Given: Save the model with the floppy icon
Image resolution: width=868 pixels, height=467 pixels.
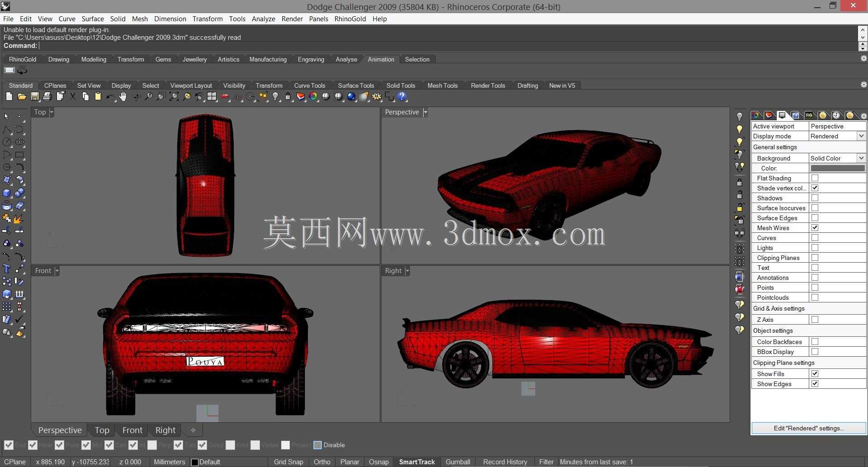Looking at the screenshot, I should tap(34, 96).
